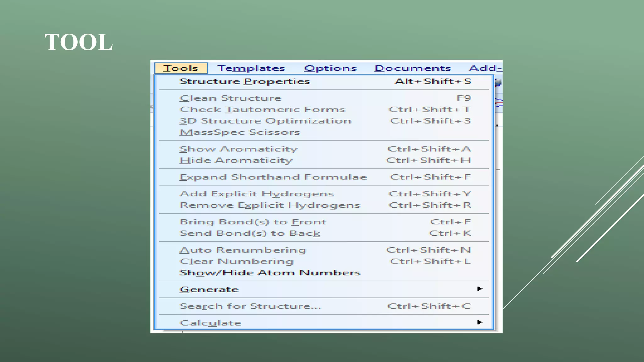Choose Add Explicit Hydrogens
This screenshot has width=644, height=362.
tap(257, 194)
